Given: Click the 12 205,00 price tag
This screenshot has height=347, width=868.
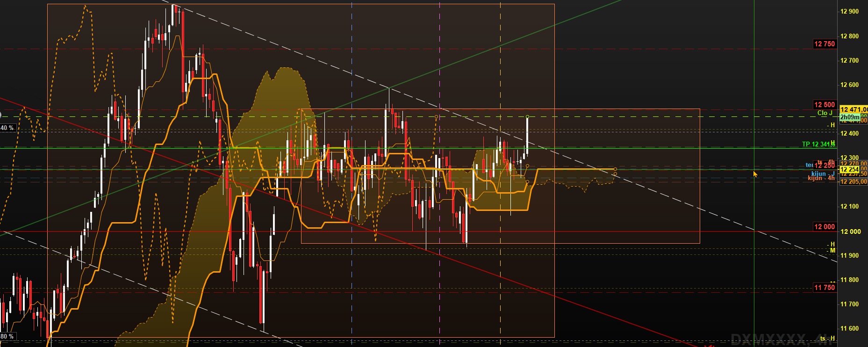Looking at the screenshot, I should [x=854, y=181].
